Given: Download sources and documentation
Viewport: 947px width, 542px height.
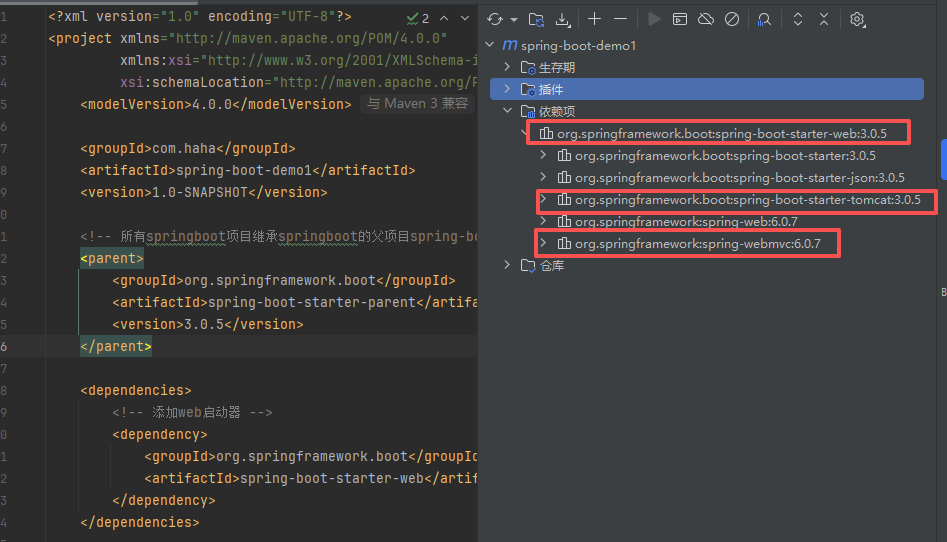Looking at the screenshot, I should (x=563, y=19).
